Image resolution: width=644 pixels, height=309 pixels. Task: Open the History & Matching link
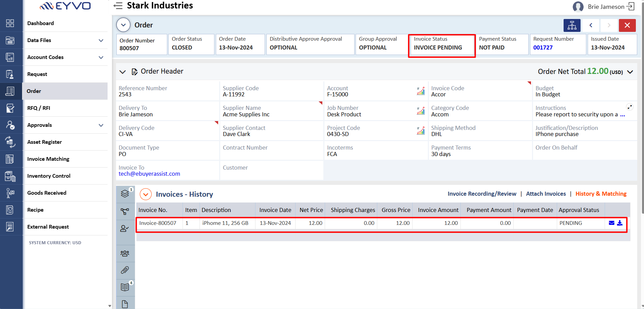click(601, 194)
